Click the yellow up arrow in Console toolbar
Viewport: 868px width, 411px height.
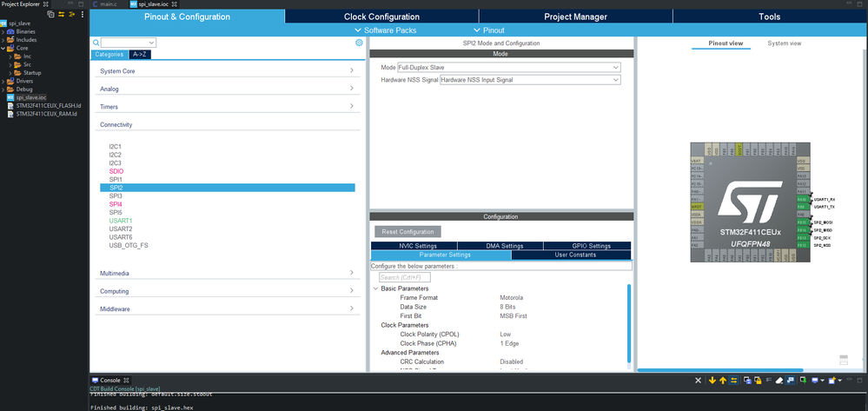coord(722,381)
